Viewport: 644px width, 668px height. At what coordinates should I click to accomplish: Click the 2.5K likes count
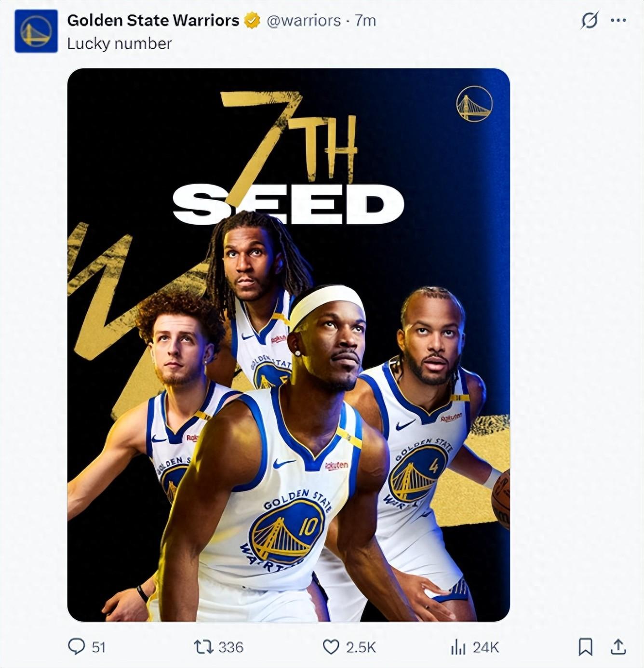361,647
